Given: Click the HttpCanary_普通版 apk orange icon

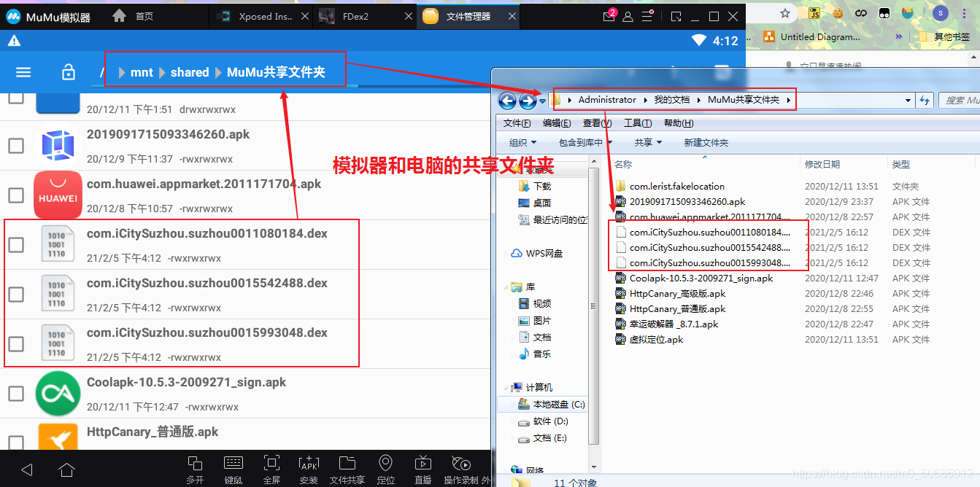Looking at the screenshot, I should [58, 436].
